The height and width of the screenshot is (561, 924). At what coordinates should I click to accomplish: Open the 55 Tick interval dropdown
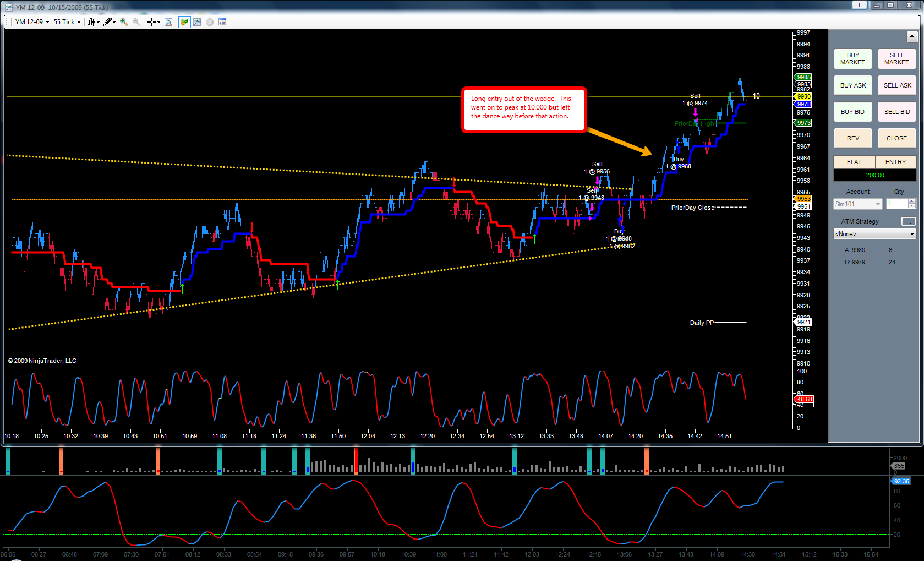point(67,22)
